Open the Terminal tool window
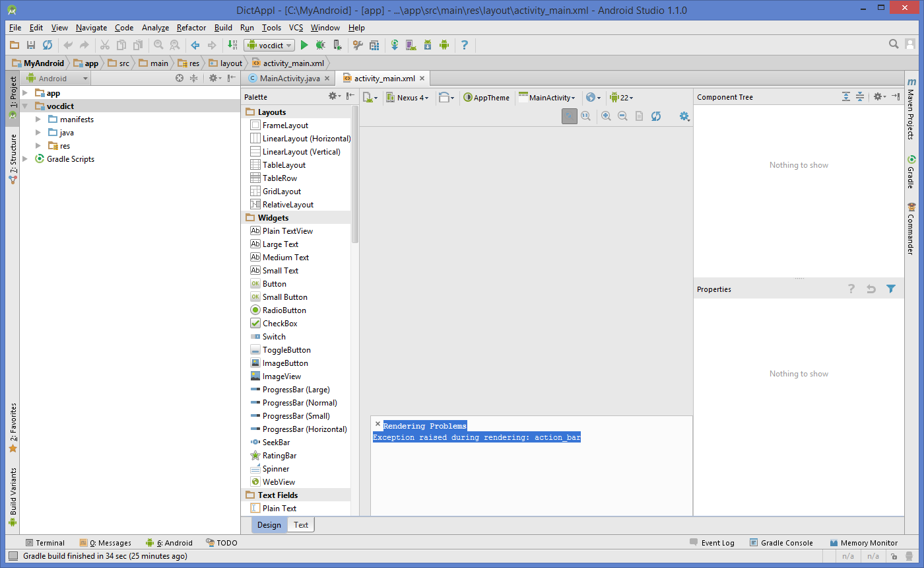Image resolution: width=924 pixels, height=568 pixels. (45, 543)
